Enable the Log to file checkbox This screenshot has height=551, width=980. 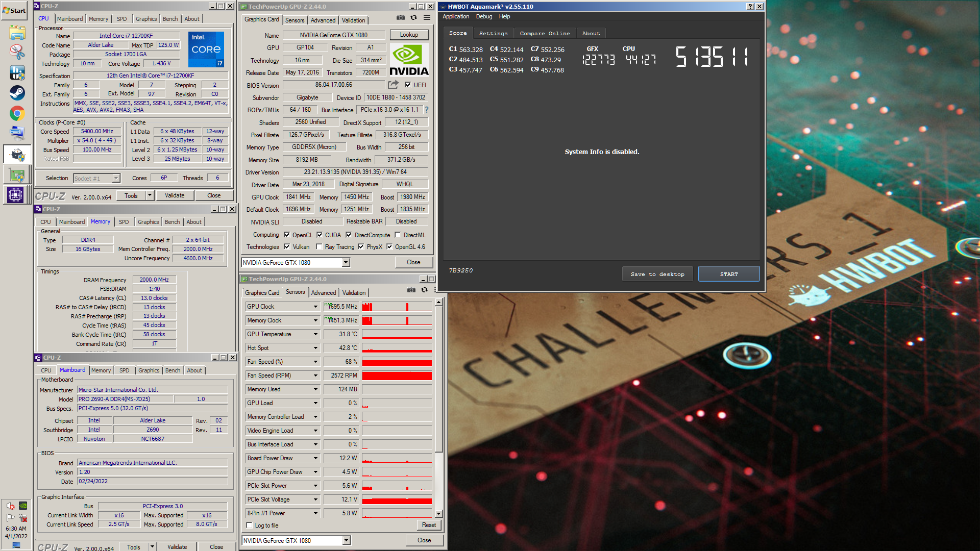click(250, 525)
